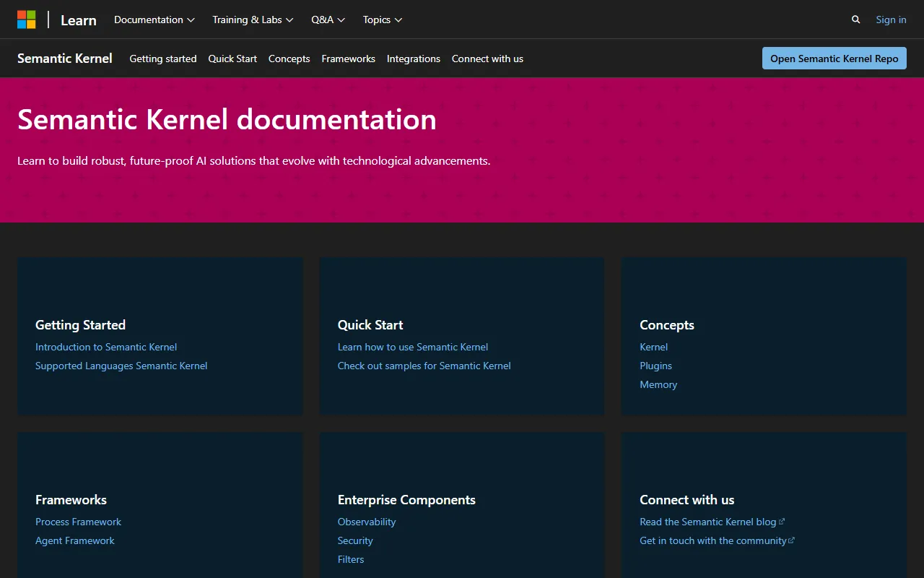
Task: Open the Observability link
Action: (x=367, y=522)
